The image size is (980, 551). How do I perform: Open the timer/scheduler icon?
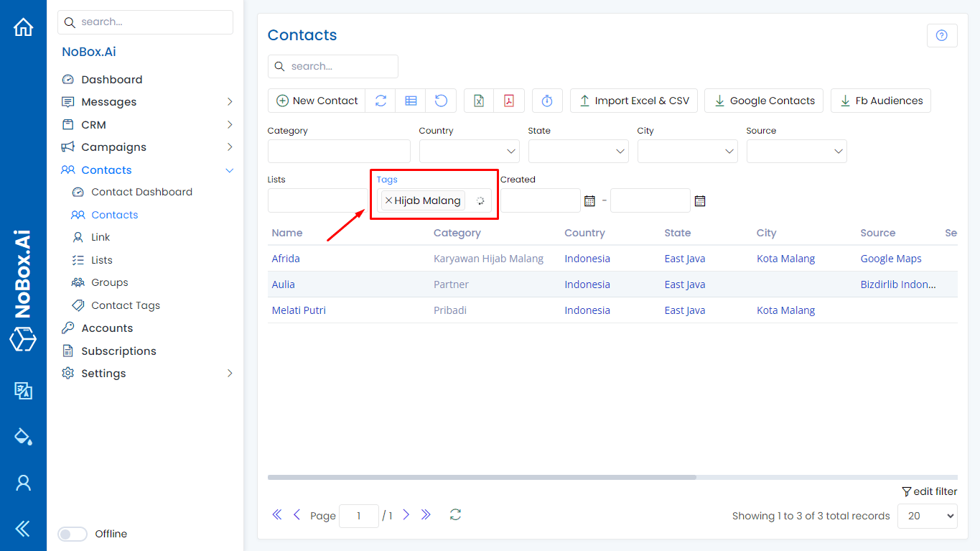547,101
